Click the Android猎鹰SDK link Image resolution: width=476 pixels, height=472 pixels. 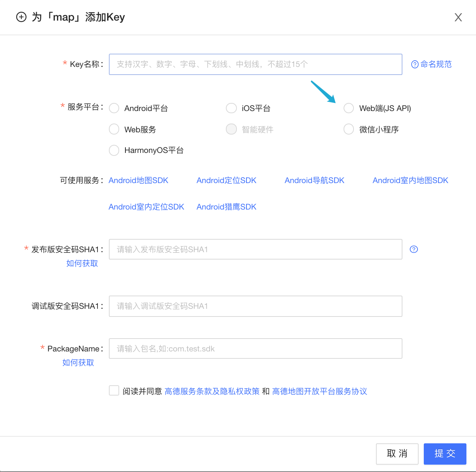pyautogui.click(x=226, y=207)
